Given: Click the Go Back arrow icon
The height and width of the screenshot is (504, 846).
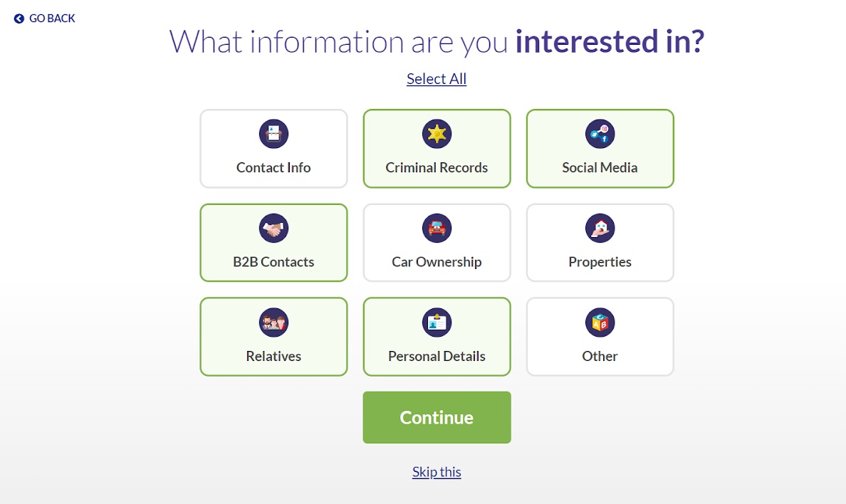Looking at the screenshot, I should [19, 19].
